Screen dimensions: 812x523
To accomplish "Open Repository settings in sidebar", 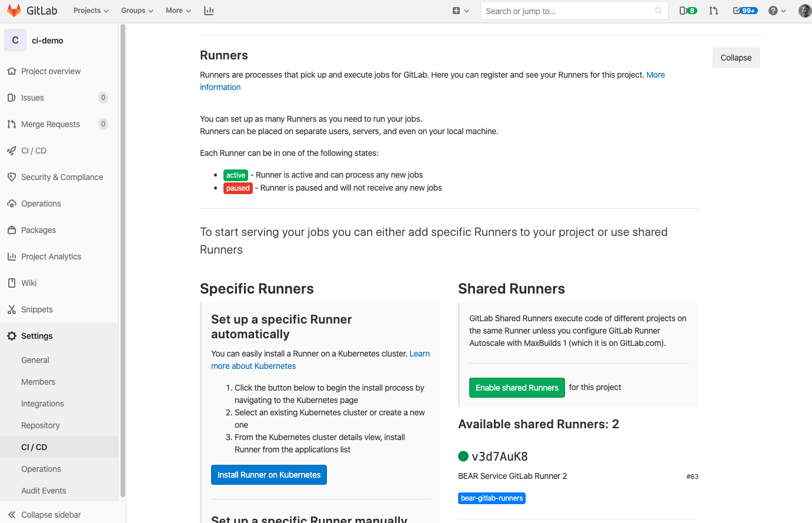I will click(41, 425).
